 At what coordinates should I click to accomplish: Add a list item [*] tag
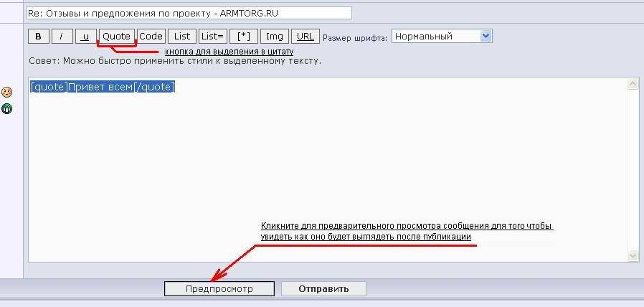pyautogui.click(x=243, y=36)
